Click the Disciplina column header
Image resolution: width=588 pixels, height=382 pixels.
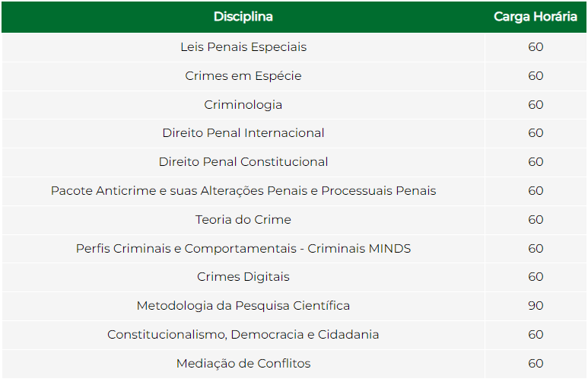click(243, 17)
